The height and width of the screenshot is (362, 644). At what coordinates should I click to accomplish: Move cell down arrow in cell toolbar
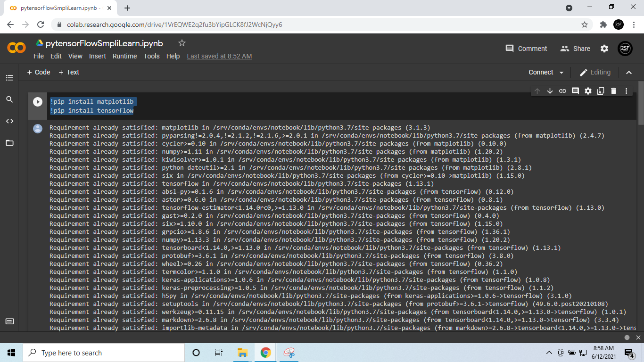pyautogui.click(x=550, y=91)
